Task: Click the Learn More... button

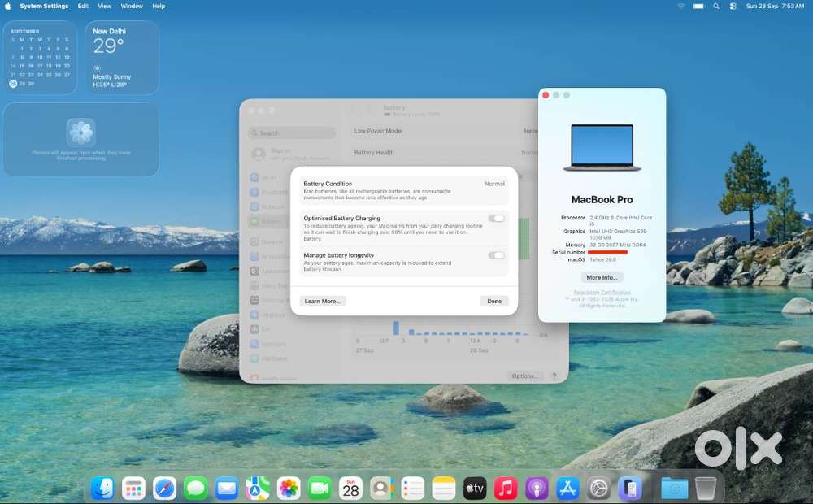Action: 323,301
